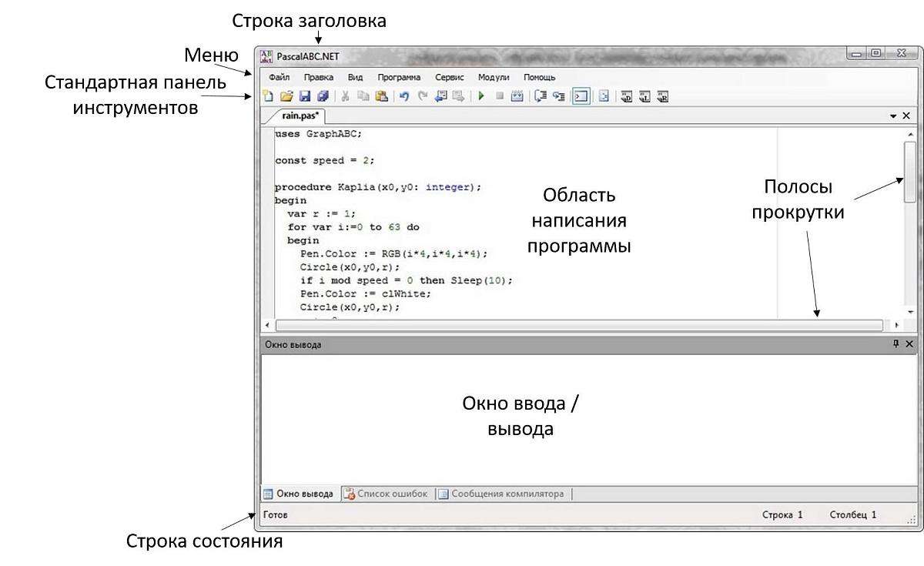
Task: Open the Модули menu
Action: (494, 77)
